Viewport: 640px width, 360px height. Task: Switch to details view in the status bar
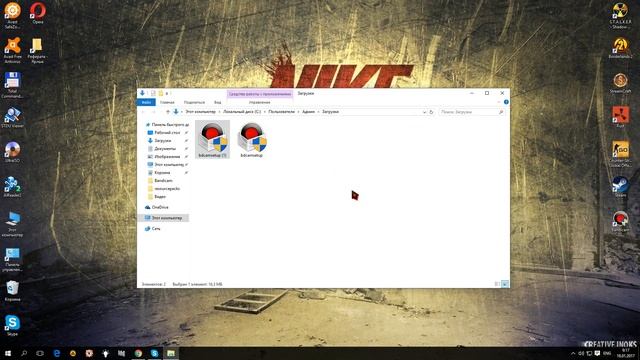coord(498,284)
